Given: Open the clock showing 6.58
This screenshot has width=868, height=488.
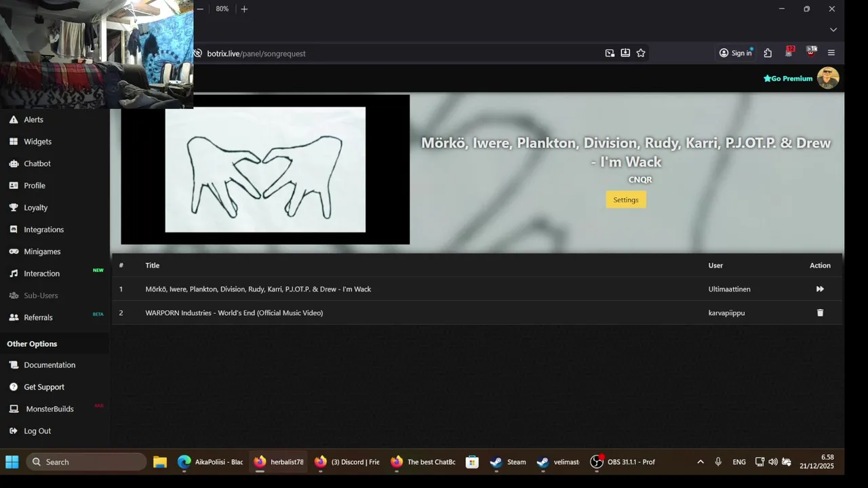Looking at the screenshot, I should (x=816, y=462).
